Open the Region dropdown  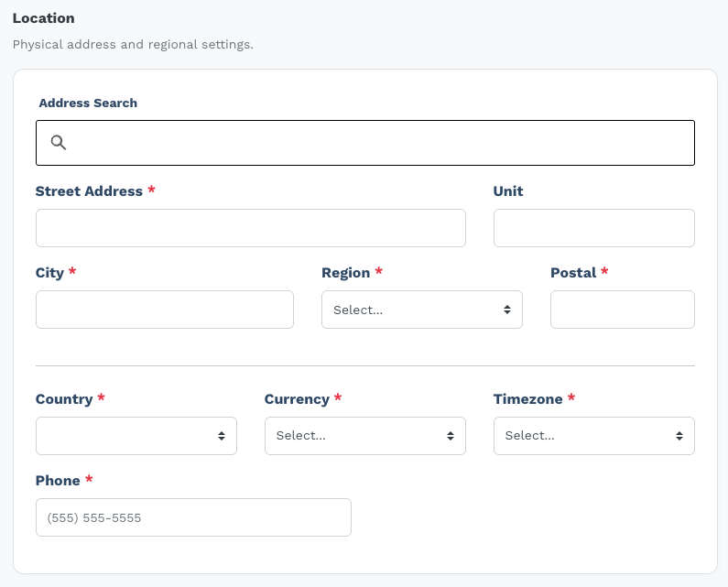point(422,310)
